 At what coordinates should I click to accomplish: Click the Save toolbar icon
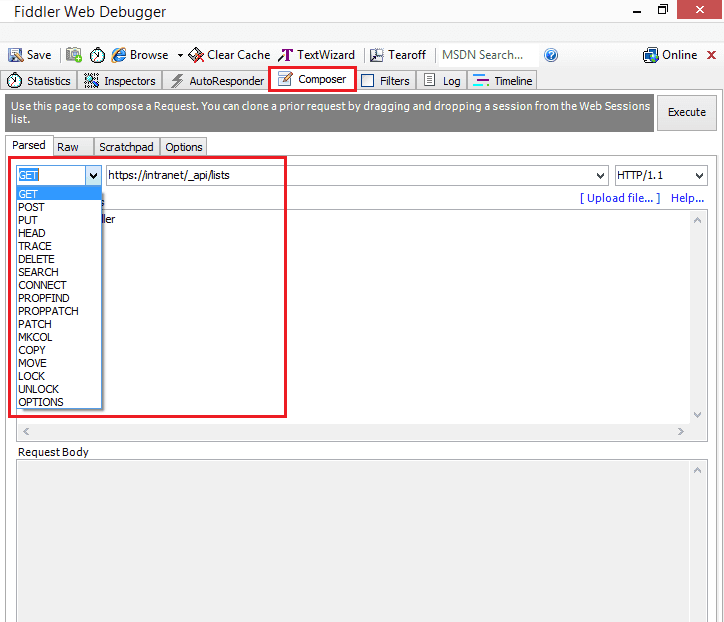click(x=16, y=55)
